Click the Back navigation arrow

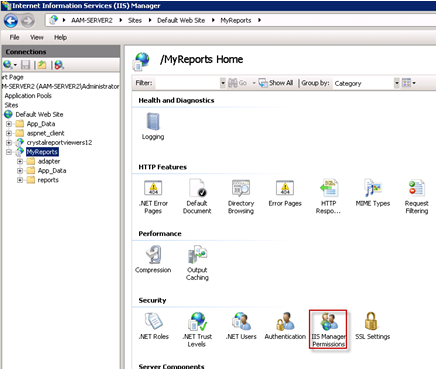[11, 21]
